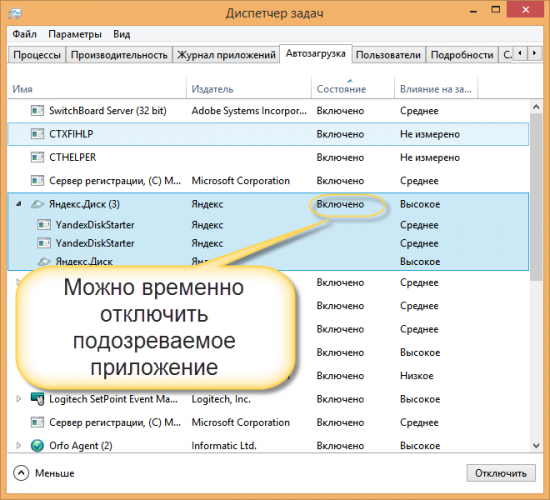Image resolution: width=550 pixels, height=500 pixels.
Task: Click Adobe Systems Incorpor... publisher cell
Action: tap(249, 111)
